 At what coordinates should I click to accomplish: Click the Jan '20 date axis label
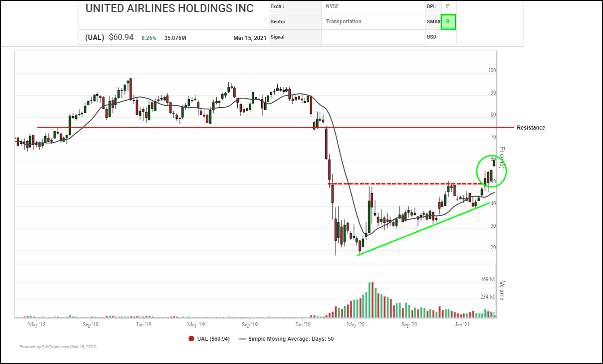[x=303, y=324]
